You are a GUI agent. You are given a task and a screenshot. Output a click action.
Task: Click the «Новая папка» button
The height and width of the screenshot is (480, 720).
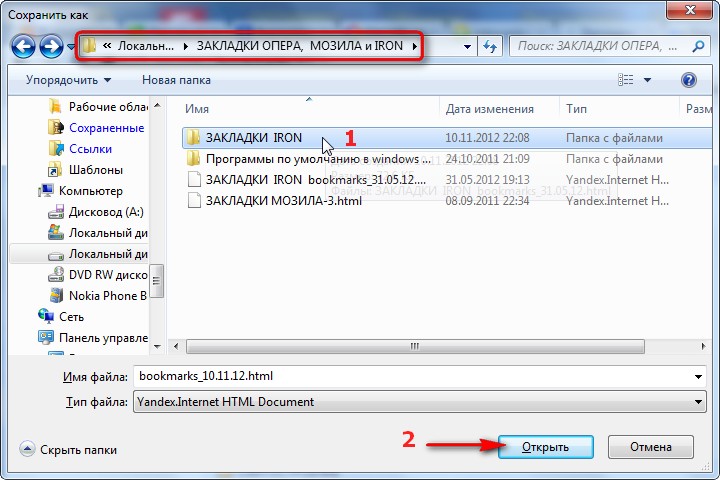[176, 80]
